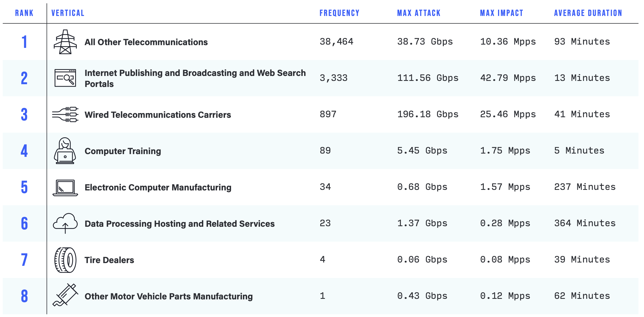Click the frequency value 38,464
644x317 pixels.
tap(336, 42)
